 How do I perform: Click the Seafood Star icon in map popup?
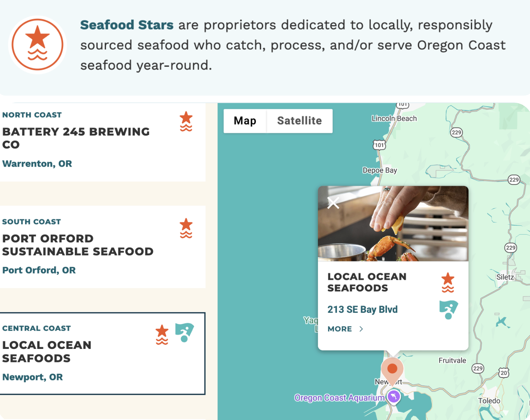click(x=448, y=283)
